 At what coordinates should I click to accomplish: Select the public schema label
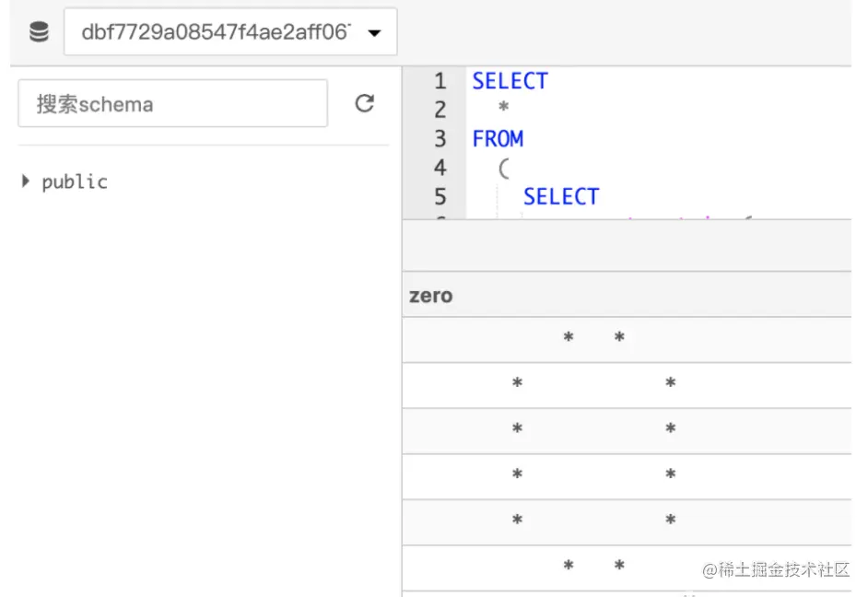(x=75, y=181)
